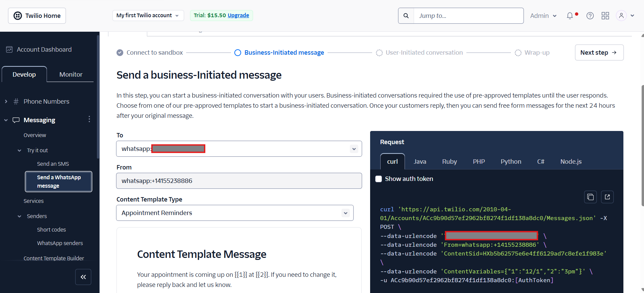Click the From whatsapp number field

tap(239, 181)
